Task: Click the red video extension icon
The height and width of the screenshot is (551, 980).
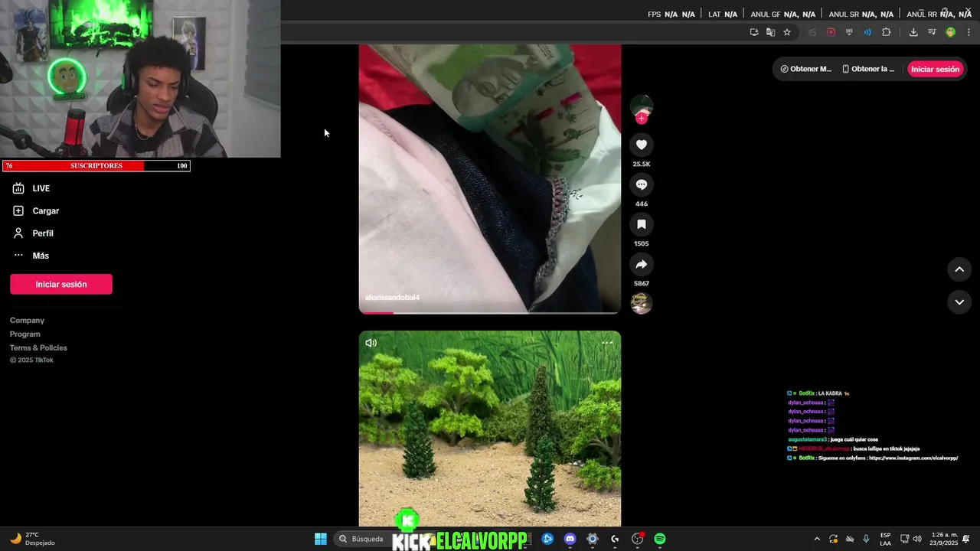Action: click(831, 32)
